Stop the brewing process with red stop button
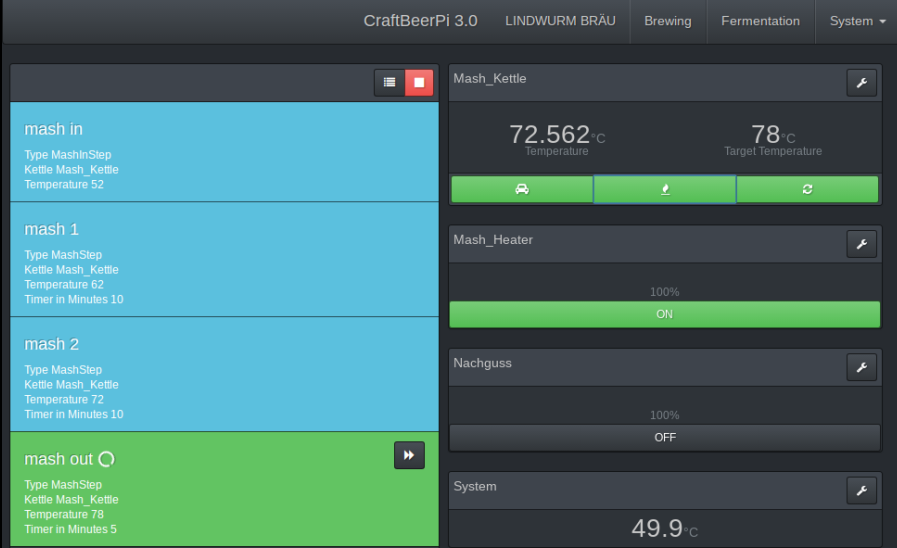 [419, 83]
